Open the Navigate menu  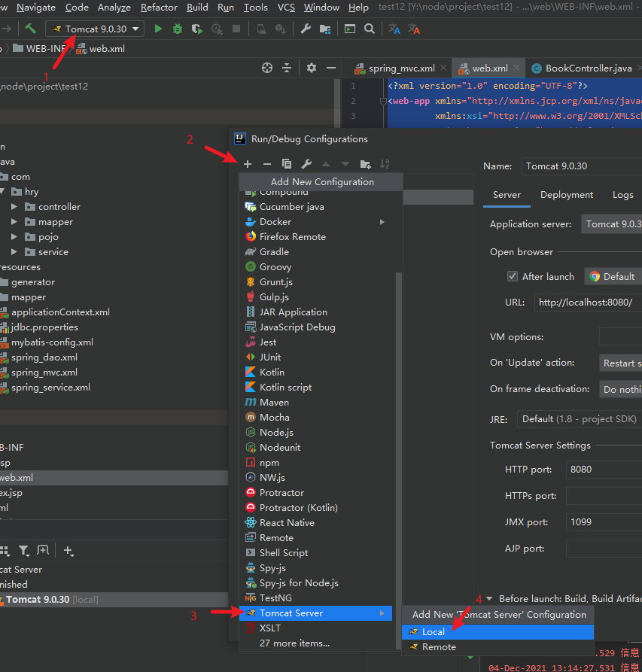coord(36,8)
